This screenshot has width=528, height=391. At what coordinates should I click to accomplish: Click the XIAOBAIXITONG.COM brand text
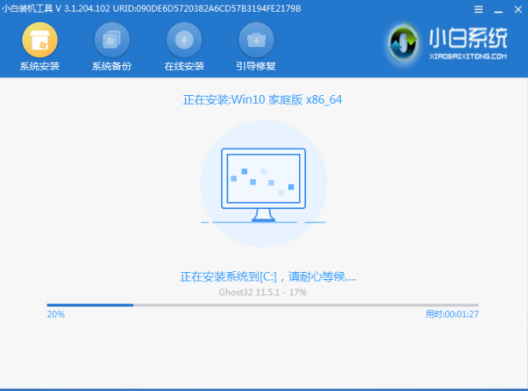click(468, 56)
